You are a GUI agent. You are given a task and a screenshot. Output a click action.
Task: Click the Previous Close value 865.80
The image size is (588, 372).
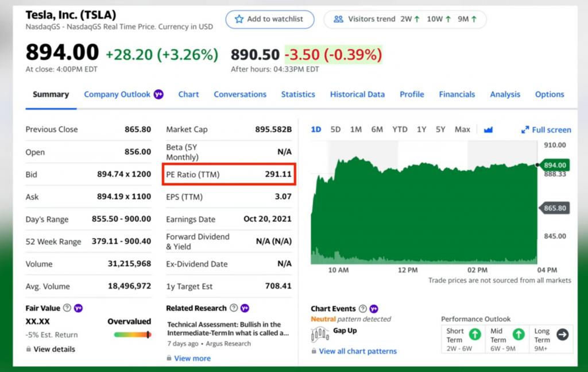point(138,129)
